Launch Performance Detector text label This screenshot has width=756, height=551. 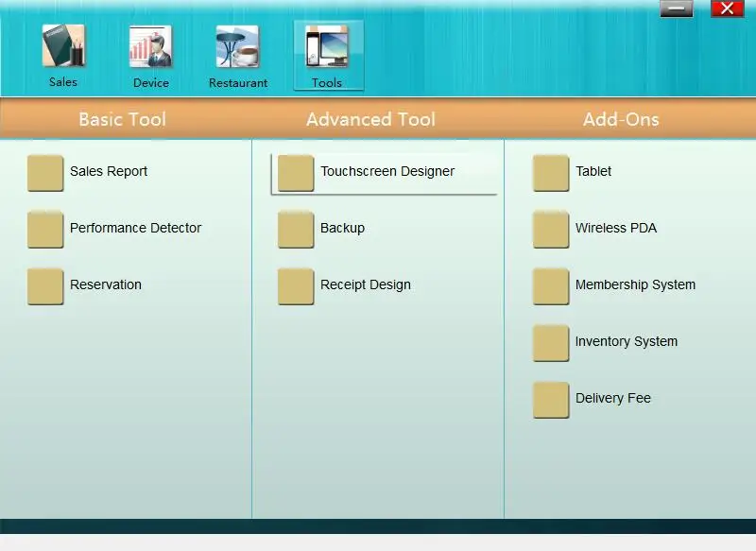click(135, 228)
